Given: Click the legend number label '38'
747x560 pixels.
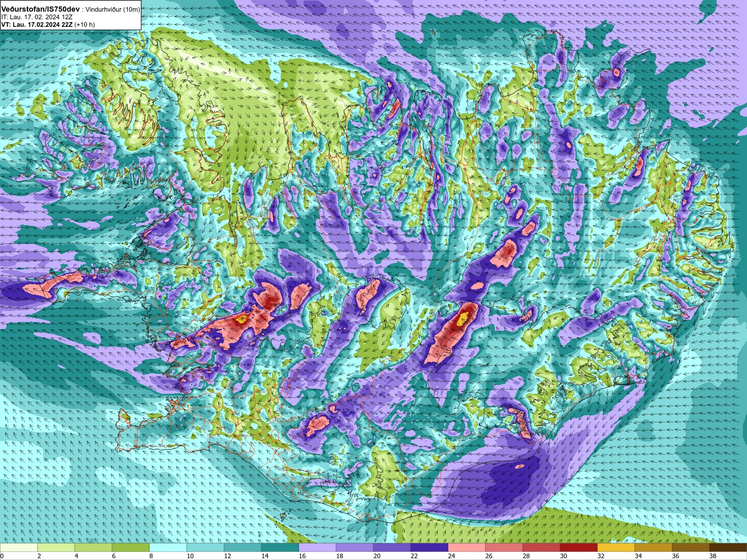Looking at the screenshot, I should pyautogui.click(x=713, y=556).
